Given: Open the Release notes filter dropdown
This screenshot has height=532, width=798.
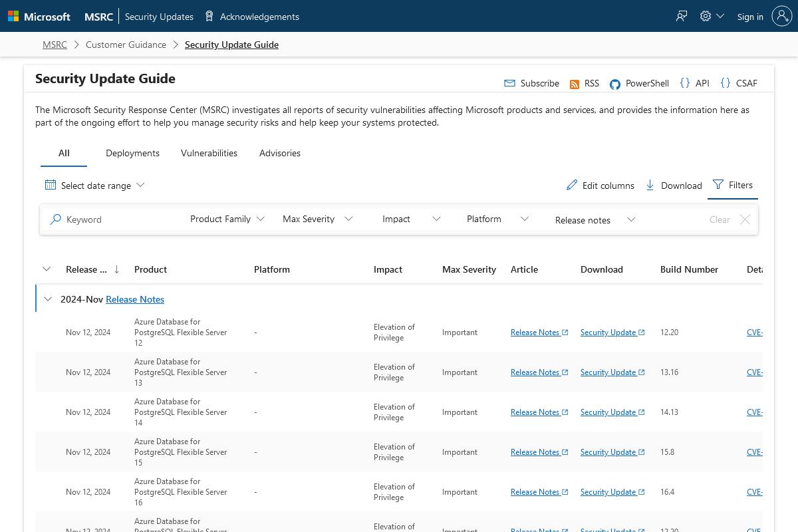Looking at the screenshot, I should click(595, 219).
